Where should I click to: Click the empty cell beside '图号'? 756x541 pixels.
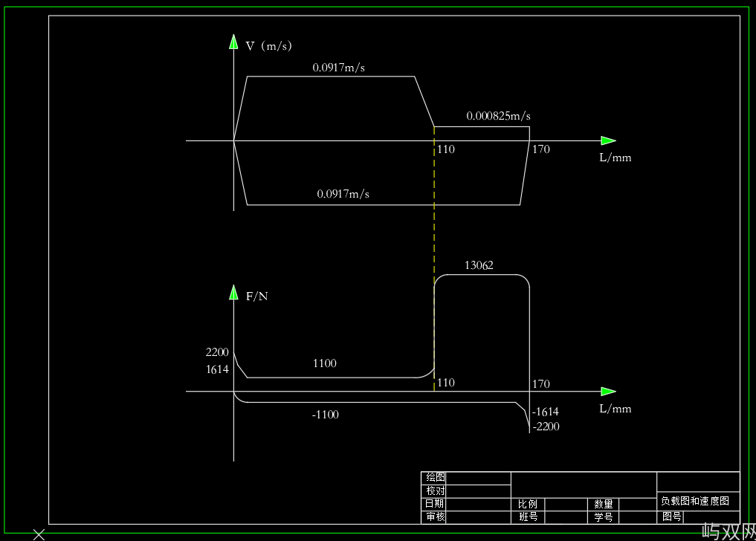[x=711, y=517]
